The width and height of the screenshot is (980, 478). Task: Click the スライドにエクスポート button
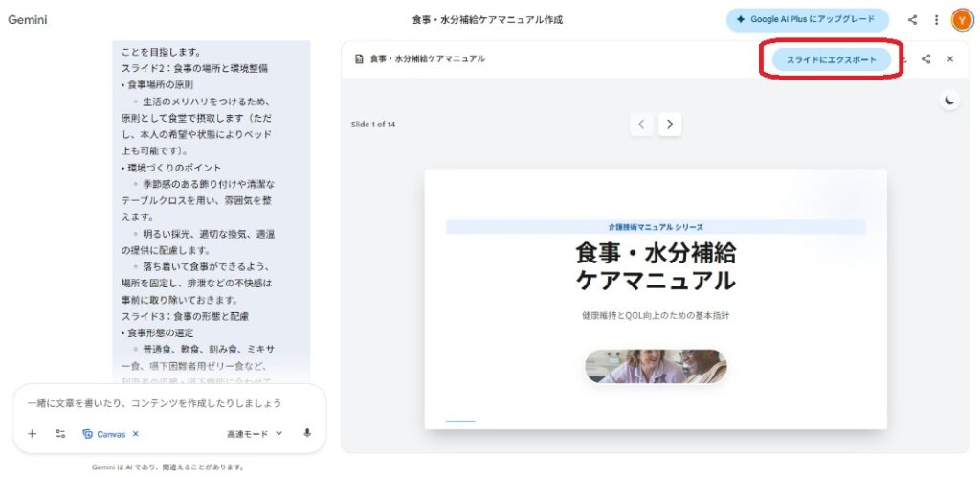[x=831, y=59]
